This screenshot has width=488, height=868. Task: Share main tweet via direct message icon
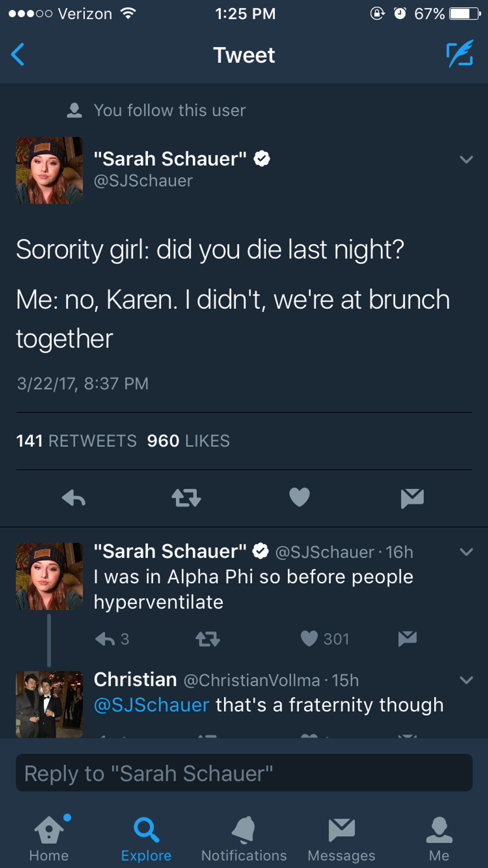tap(412, 497)
